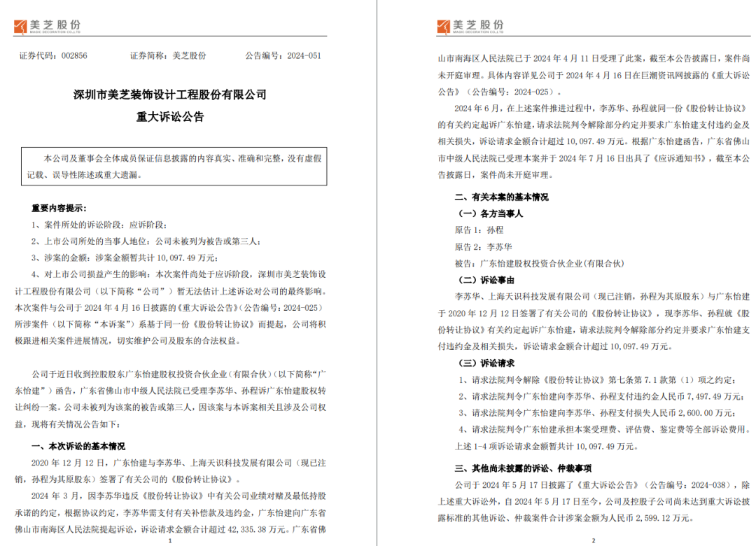Click the paragraph starting 公司于近日收到控股股东
This screenshot has width=756, height=546.
[x=170, y=399]
